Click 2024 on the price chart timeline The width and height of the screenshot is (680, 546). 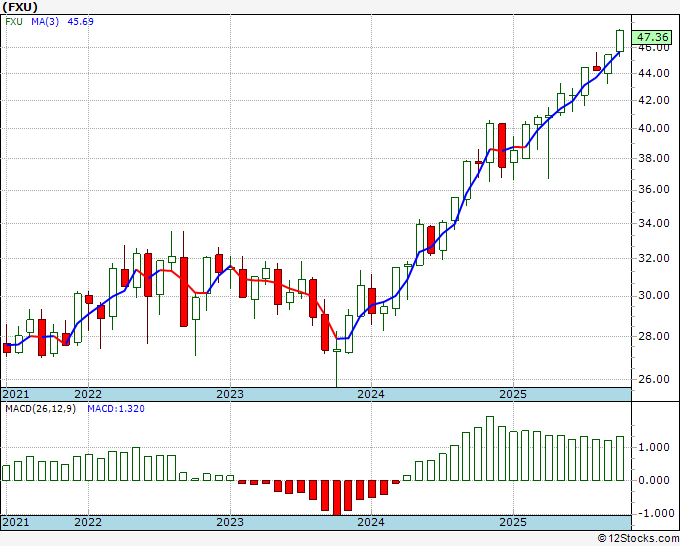pos(371,394)
